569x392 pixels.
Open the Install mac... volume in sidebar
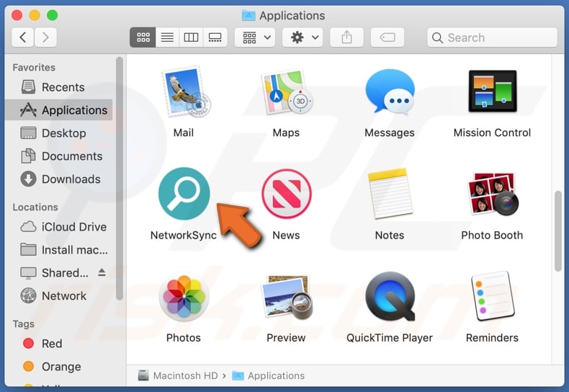60,250
